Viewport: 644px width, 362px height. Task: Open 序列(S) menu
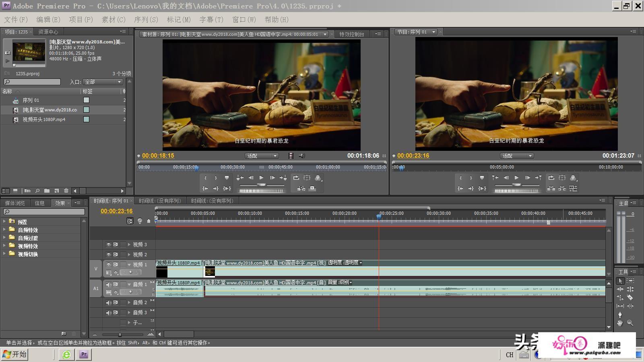pyautogui.click(x=146, y=19)
